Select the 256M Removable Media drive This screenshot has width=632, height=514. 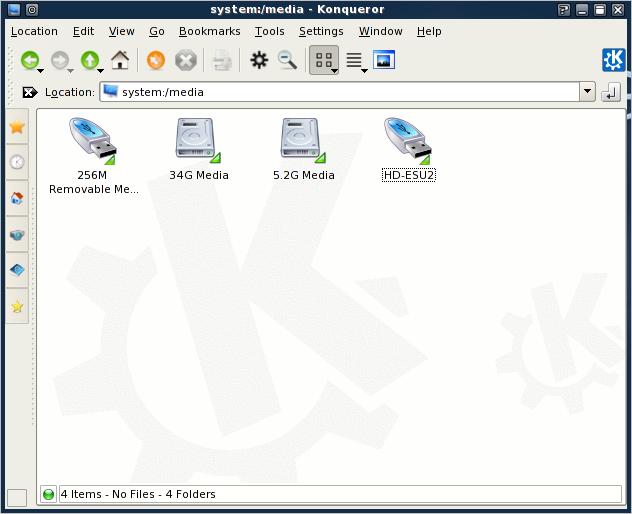point(93,156)
